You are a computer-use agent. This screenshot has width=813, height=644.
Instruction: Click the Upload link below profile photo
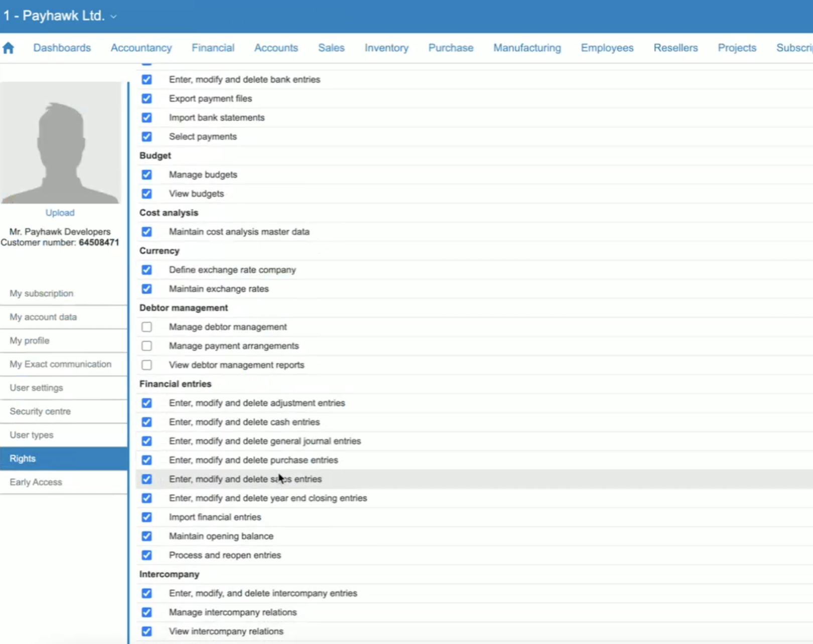60,212
